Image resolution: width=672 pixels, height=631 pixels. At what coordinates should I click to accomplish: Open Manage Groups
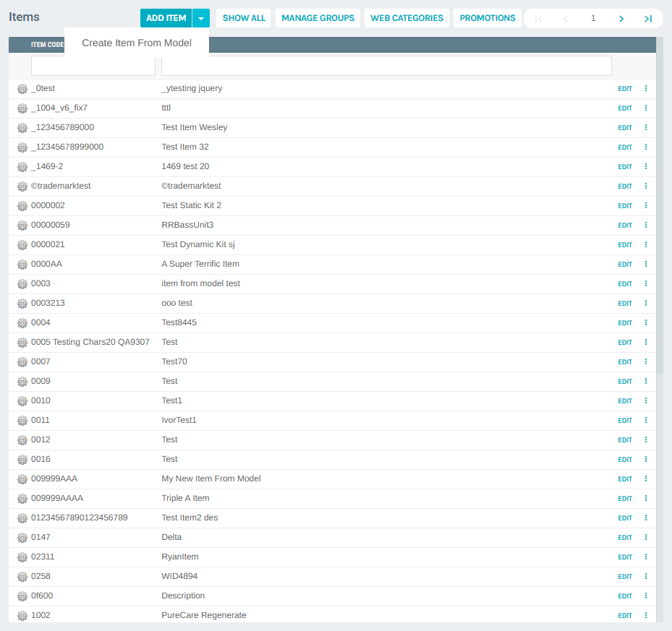318,18
